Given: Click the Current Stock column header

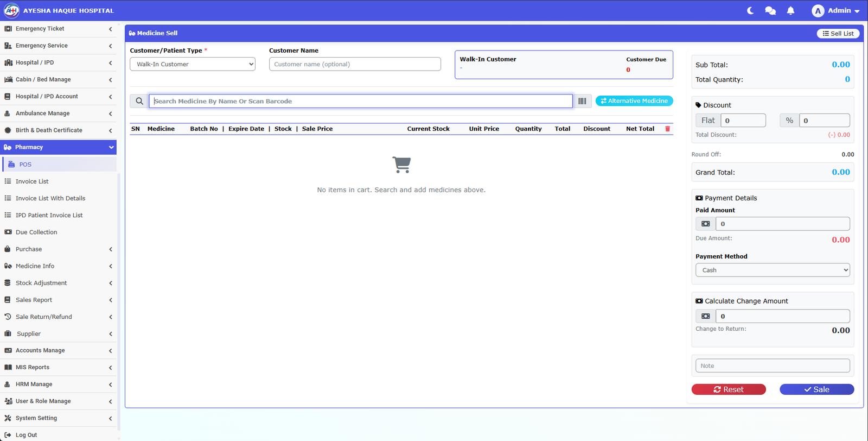Looking at the screenshot, I should [428, 129].
